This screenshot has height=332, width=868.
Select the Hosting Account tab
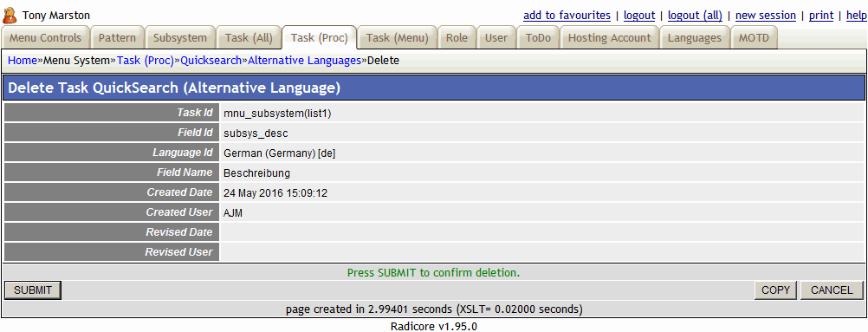coord(610,38)
